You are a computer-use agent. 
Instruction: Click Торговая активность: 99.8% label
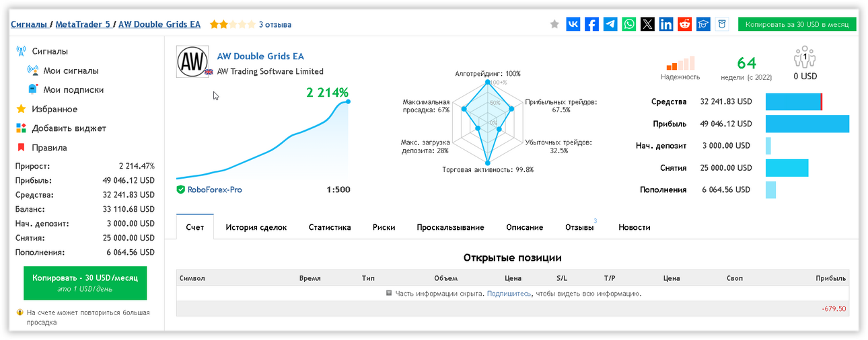(488, 170)
